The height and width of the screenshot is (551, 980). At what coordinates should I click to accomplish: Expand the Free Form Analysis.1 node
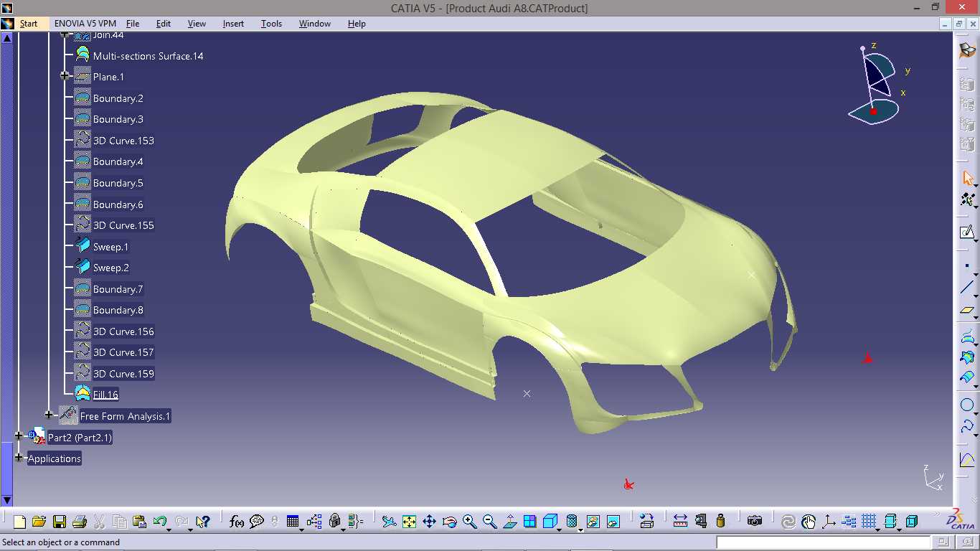(49, 415)
